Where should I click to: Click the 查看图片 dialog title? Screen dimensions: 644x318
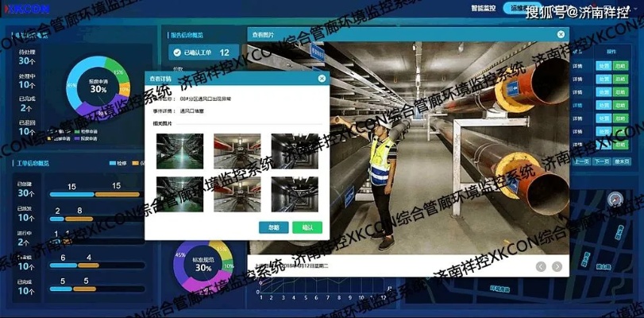point(264,34)
